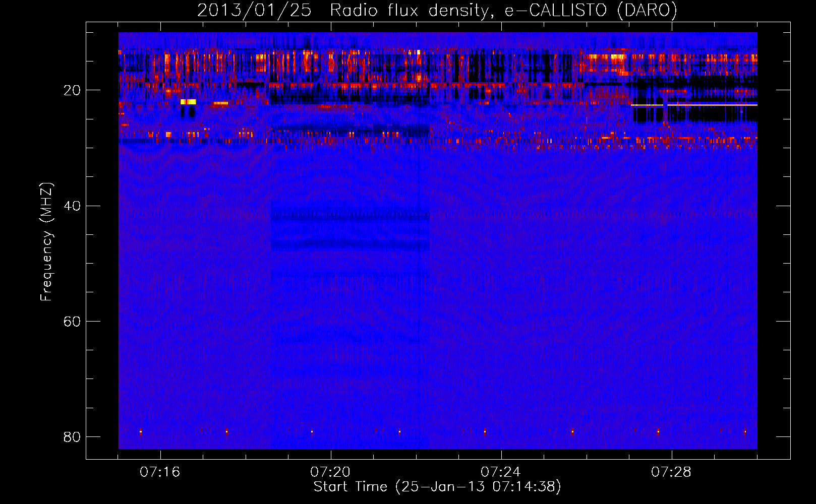Click the 07:20 time tick label
816x504 pixels.
[330, 472]
